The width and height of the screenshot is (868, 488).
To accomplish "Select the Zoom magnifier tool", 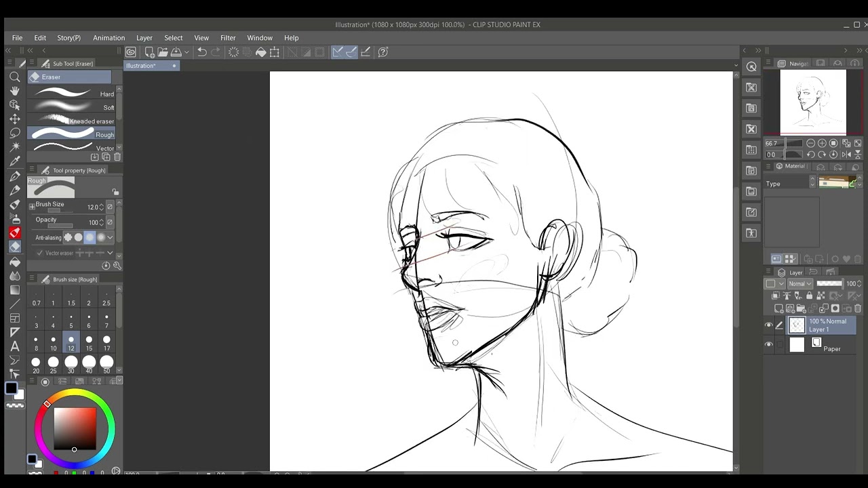I will 15,77.
